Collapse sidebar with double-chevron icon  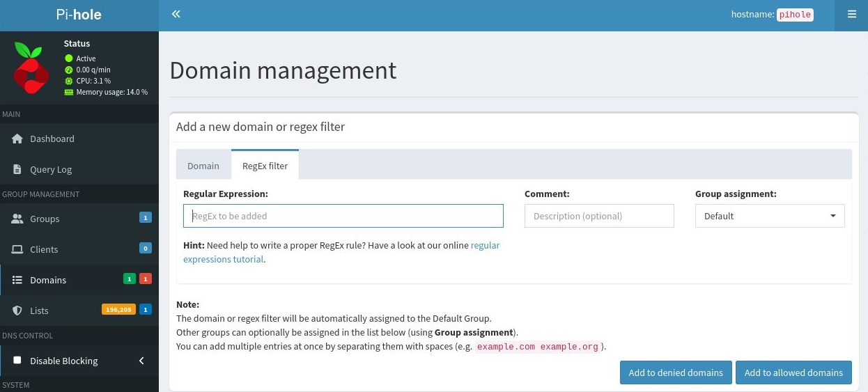tap(176, 14)
